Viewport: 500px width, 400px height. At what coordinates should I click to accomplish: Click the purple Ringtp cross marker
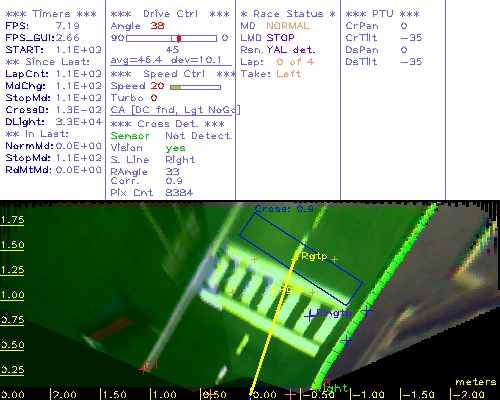pos(310,315)
